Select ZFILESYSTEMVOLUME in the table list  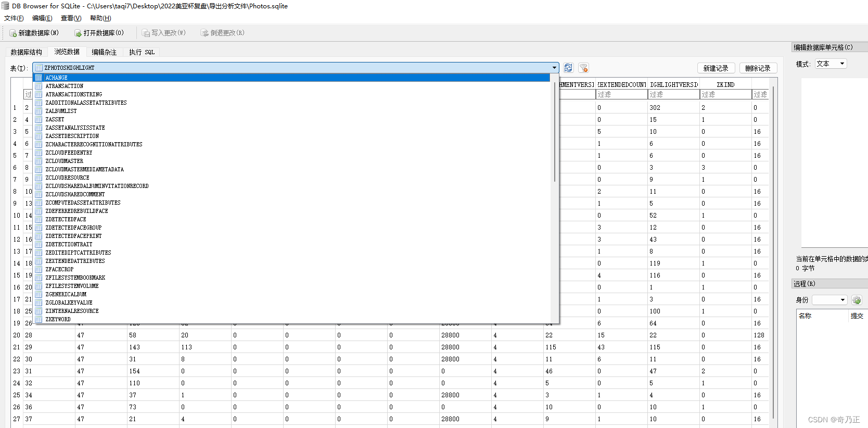click(x=292, y=286)
